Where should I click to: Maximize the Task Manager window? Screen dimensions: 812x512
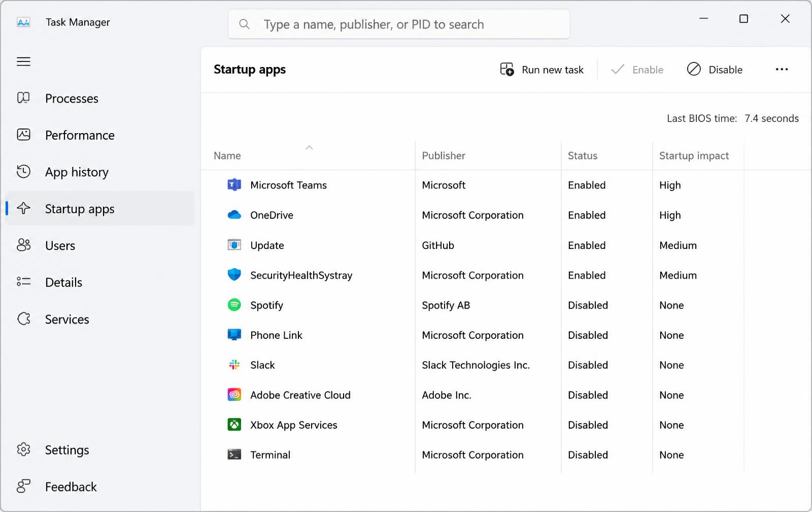(x=743, y=19)
